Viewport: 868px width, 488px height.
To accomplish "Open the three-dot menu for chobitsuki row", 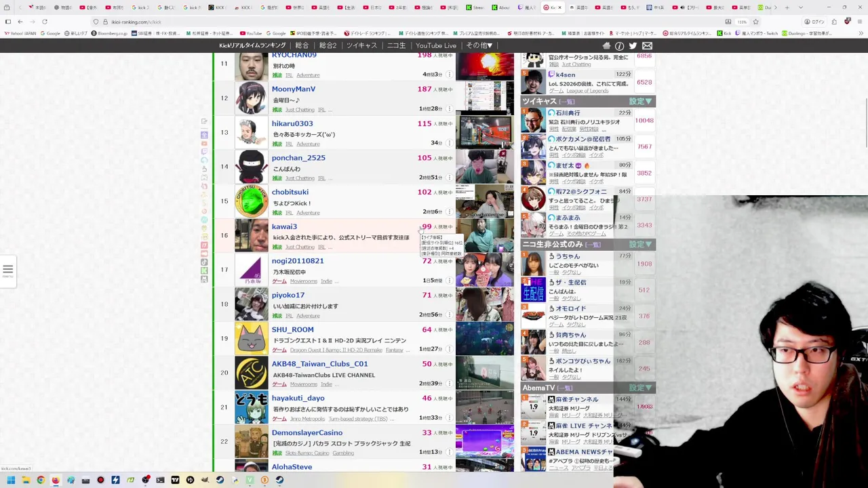I will (x=449, y=211).
